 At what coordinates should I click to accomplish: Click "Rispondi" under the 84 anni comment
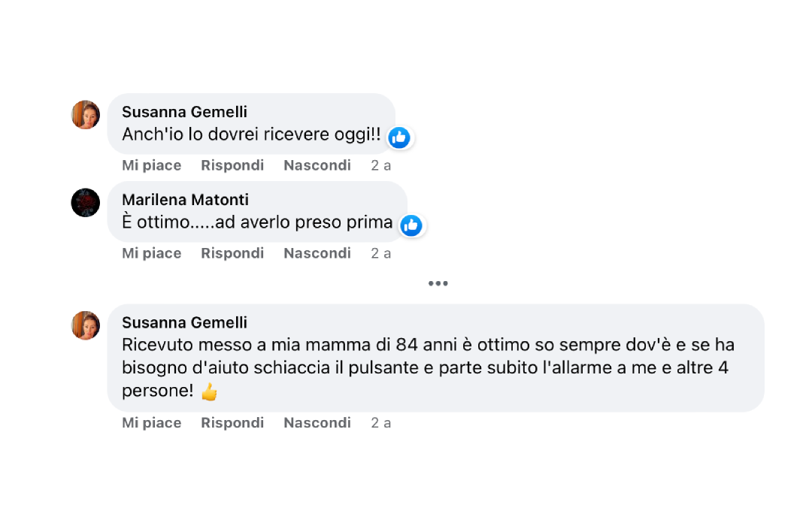[x=232, y=423]
